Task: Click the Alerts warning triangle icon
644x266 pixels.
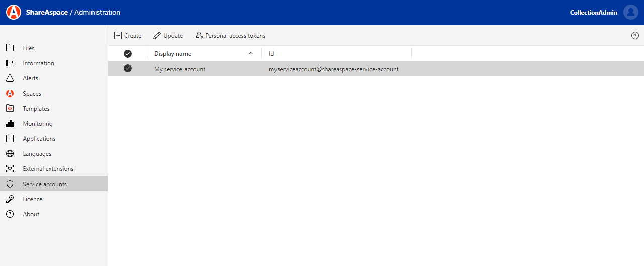Action: 10,78
